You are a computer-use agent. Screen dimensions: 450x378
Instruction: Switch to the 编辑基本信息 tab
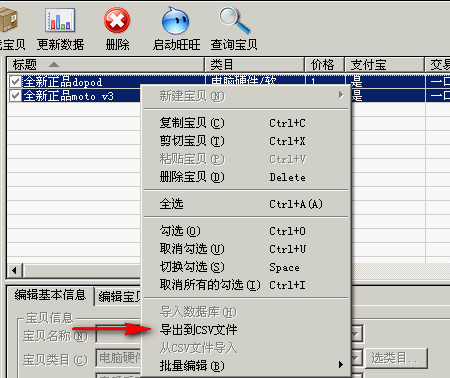(50, 295)
